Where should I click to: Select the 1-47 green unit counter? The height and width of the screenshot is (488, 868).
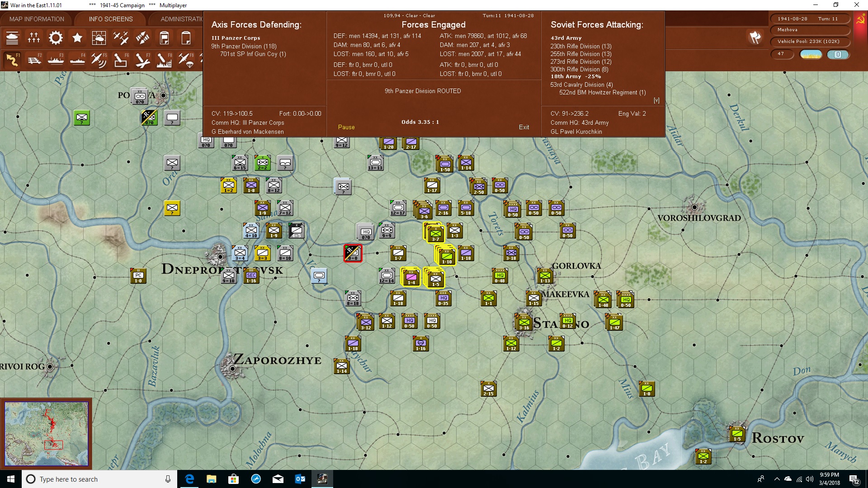[614, 322]
